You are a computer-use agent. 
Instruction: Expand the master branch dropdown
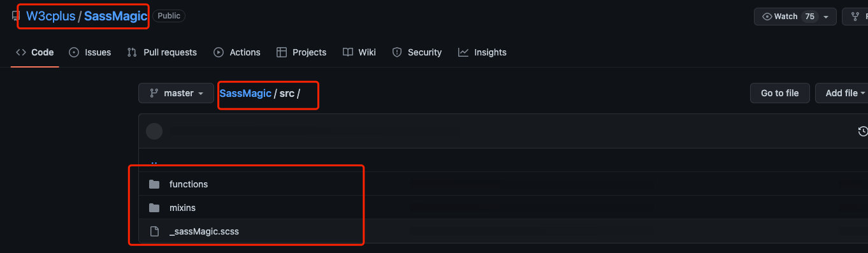[x=176, y=93]
